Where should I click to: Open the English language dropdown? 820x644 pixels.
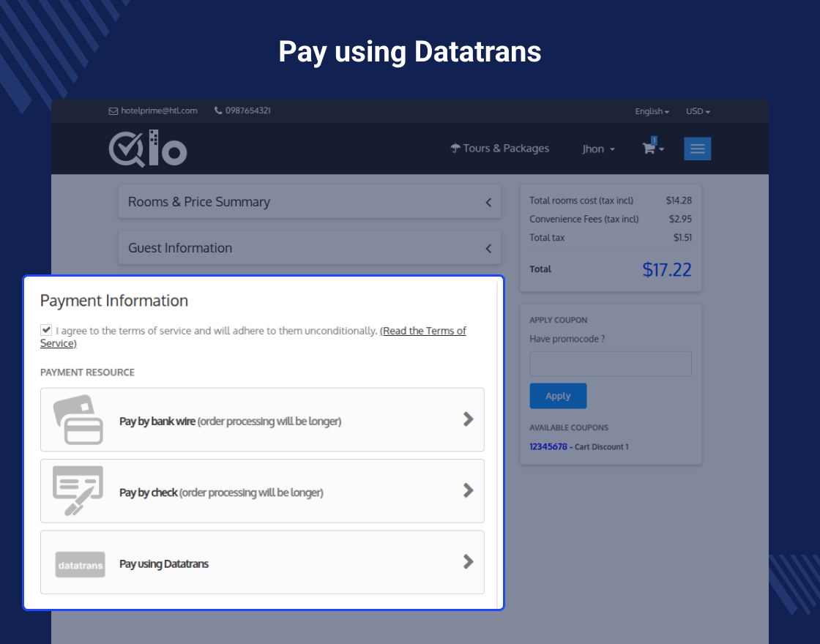(652, 111)
